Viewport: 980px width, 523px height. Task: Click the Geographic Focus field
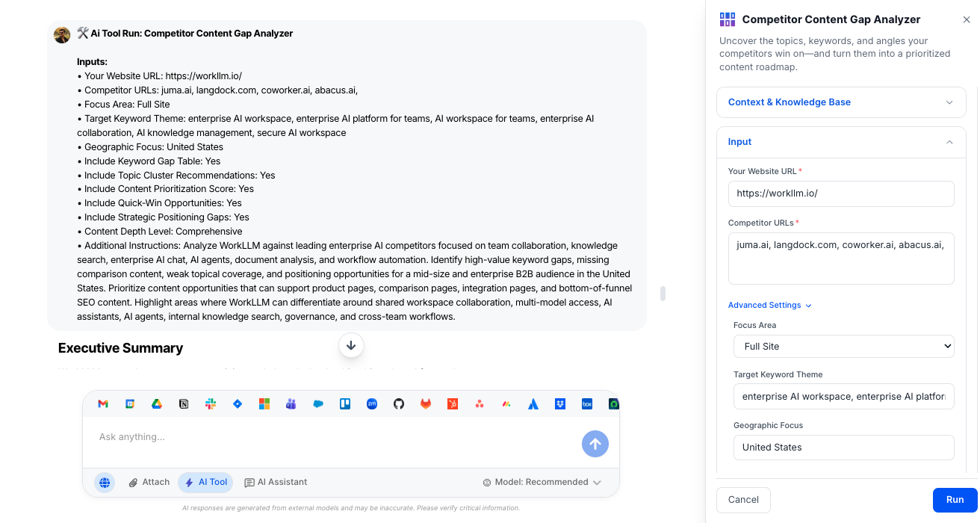844,448
